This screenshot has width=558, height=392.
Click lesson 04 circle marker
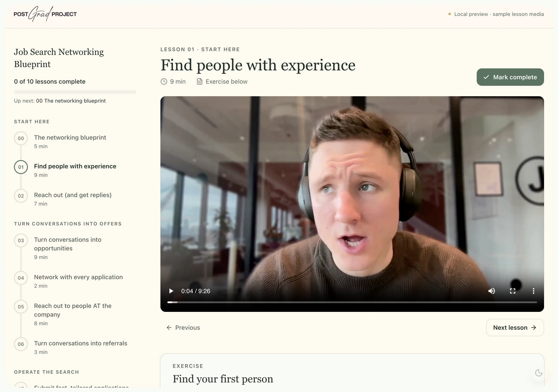tap(21, 278)
